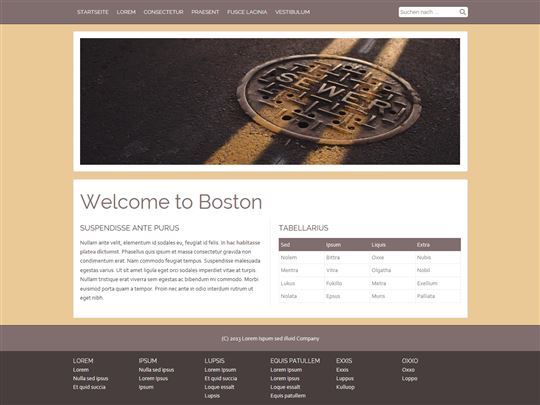Open the Et quid succia link under LUPSIS

point(221,378)
